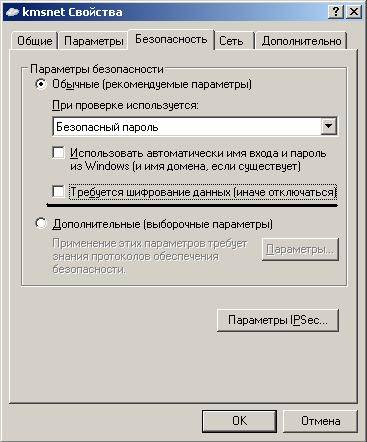Open the Параметры tab
Image resolution: width=367 pixels, height=442 pixels.
[x=94, y=41]
